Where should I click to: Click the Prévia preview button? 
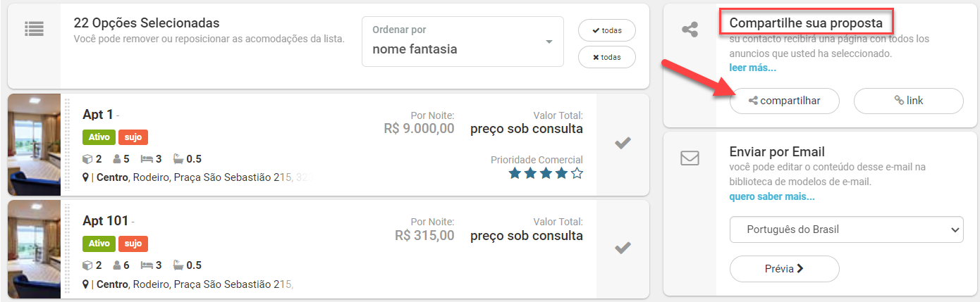pyautogui.click(x=784, y=269)
